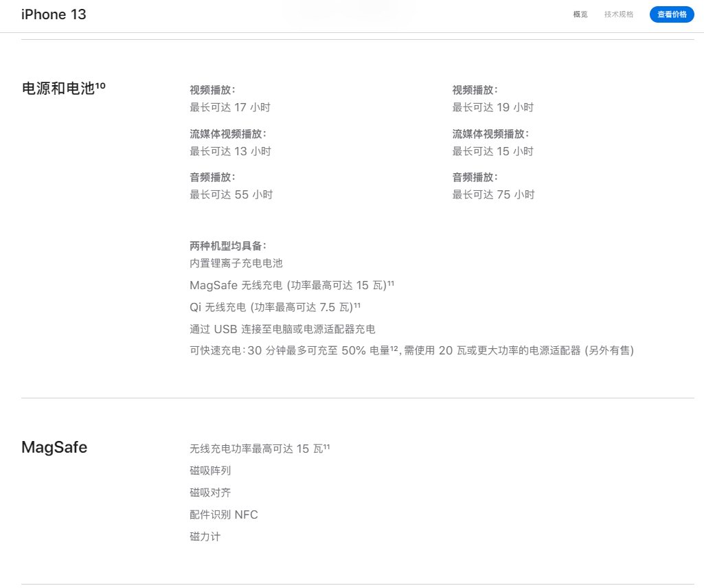Click the 最长可达 55 小时 audio playback text
This screenshot has width=704, height=588.
coord(231,194)
